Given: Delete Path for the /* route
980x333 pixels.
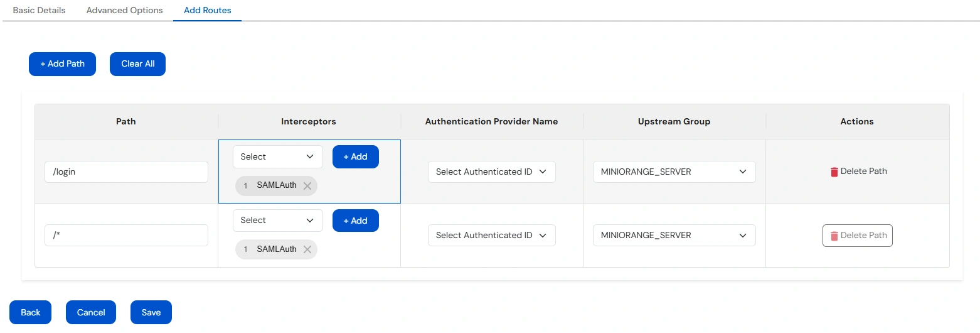Looking at the screenshot, I should pyautogui.click(x=858, y=236).
